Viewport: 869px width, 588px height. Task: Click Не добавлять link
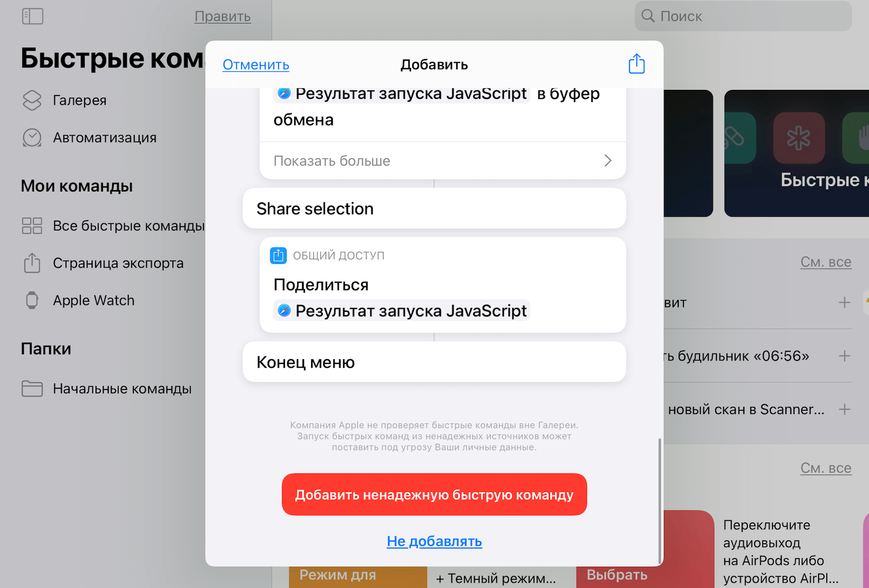tap(434, 541)
